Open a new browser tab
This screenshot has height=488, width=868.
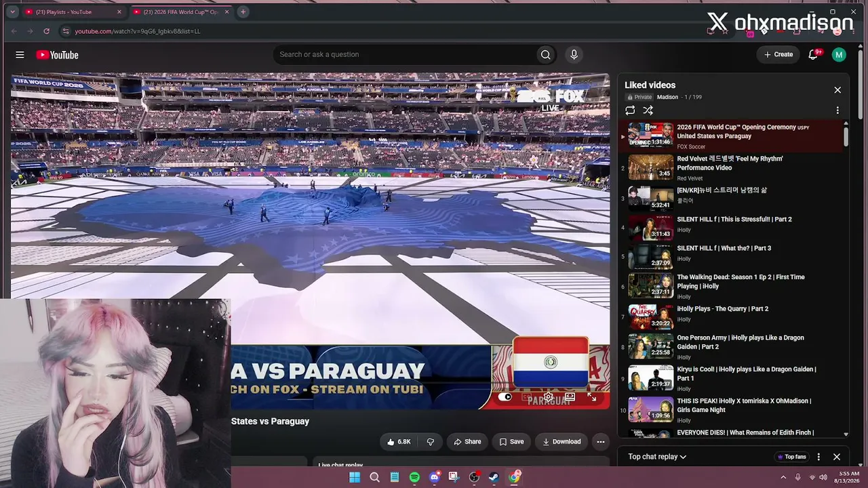pyautogui.click(x=243, y=12)
